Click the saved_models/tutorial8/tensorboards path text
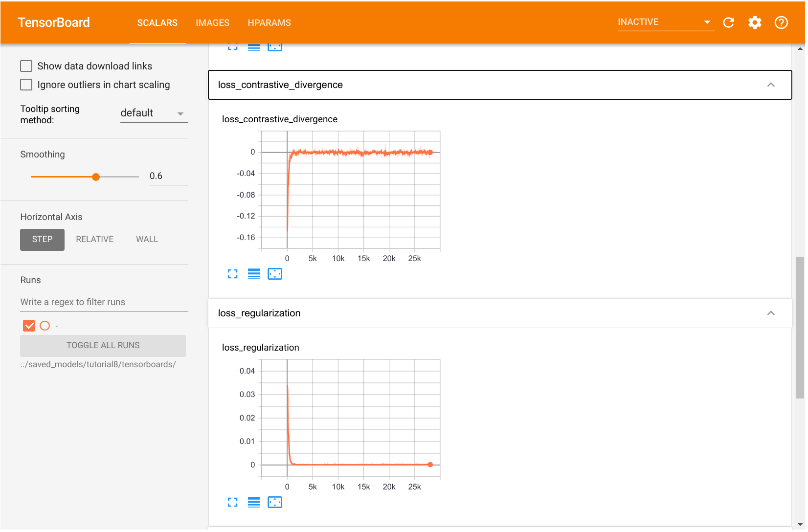808x532 pixels. [98, 365]
